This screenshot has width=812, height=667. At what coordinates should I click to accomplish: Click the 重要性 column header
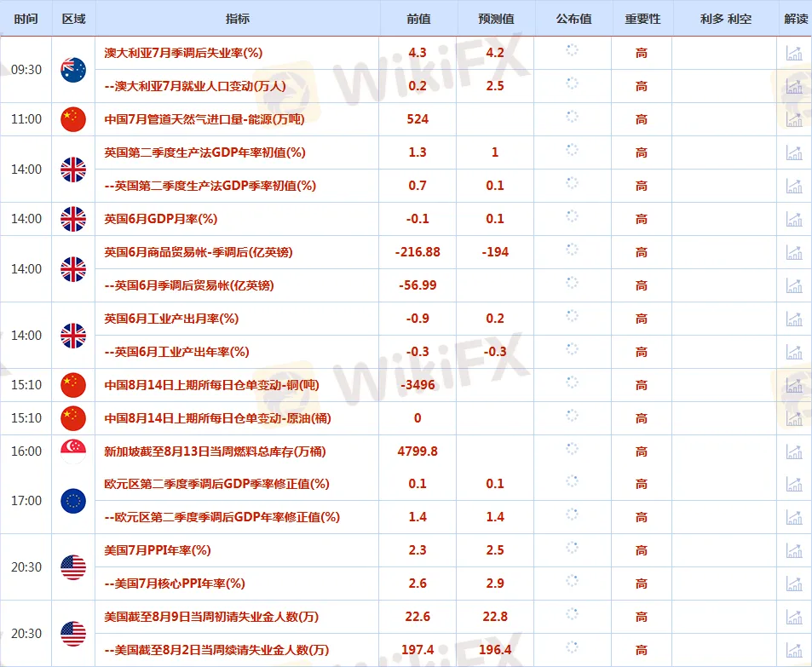(642, 19)
